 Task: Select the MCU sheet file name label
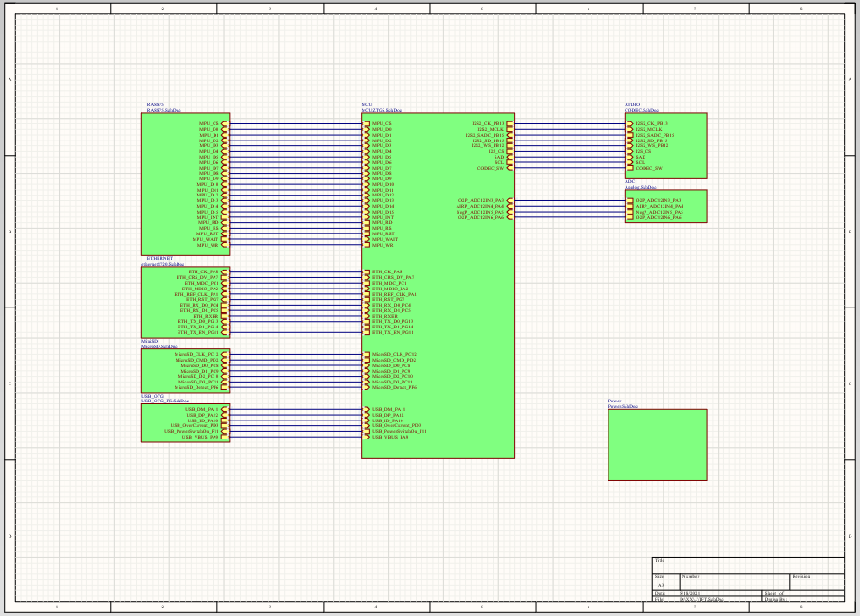pyautogui.click(x=382, y=110)
